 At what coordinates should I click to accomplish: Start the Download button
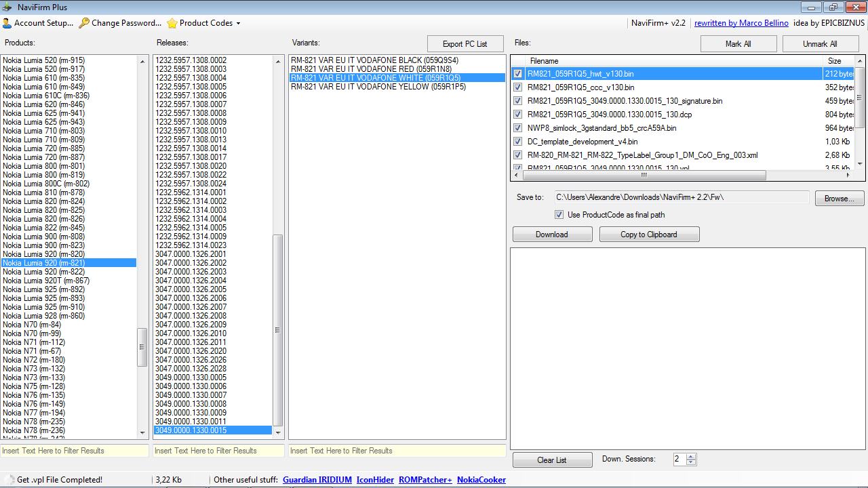[x=552, y=235]
